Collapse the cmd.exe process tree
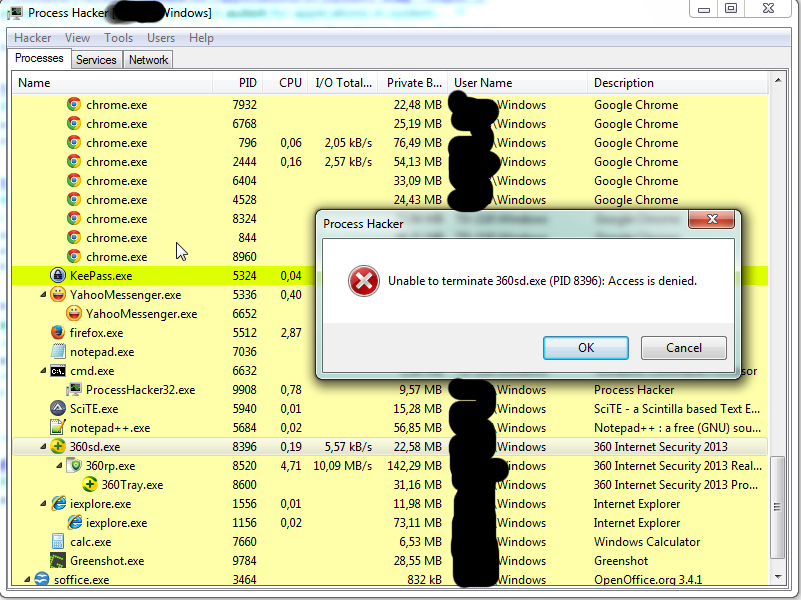The width and height of the screenshot is (801, 600). 43,371
